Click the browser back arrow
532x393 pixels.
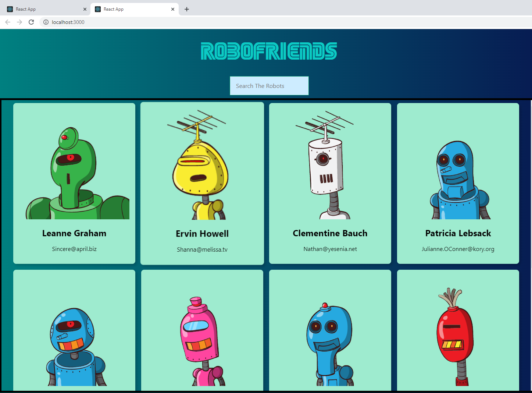[x=8, y=22]
